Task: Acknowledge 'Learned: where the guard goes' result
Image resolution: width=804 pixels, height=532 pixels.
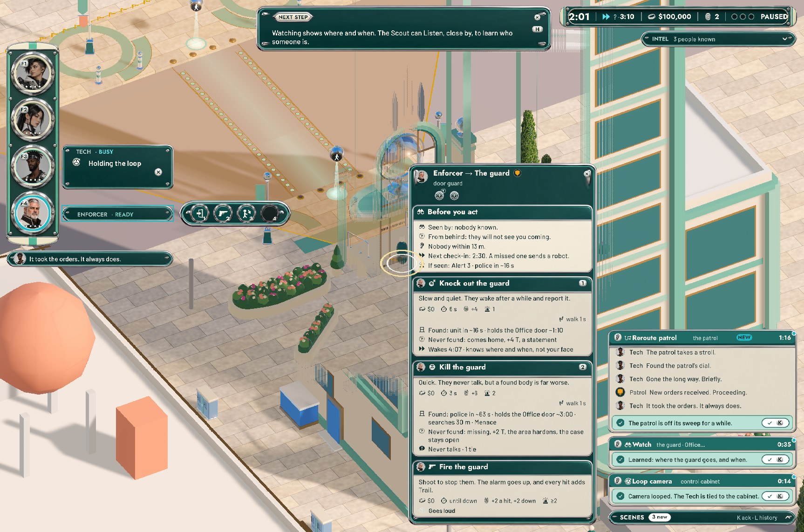Action: click(x=775, y=459)
